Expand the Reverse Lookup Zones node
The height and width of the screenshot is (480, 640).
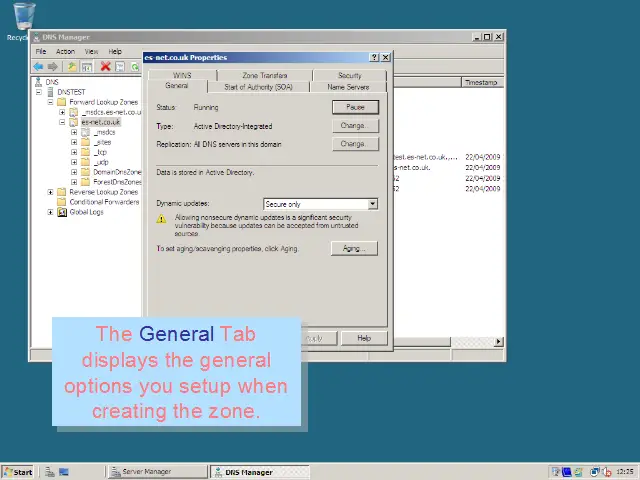pyautogui.click(x=50, y=192)
